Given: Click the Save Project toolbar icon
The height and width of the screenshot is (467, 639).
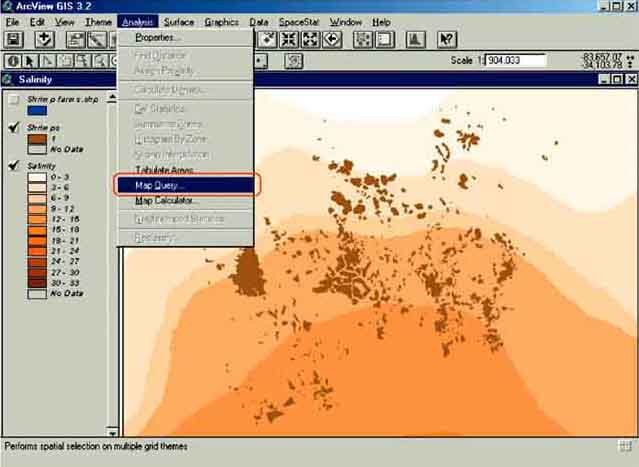Looking at the screenshot, I should [x=15, y=40].
